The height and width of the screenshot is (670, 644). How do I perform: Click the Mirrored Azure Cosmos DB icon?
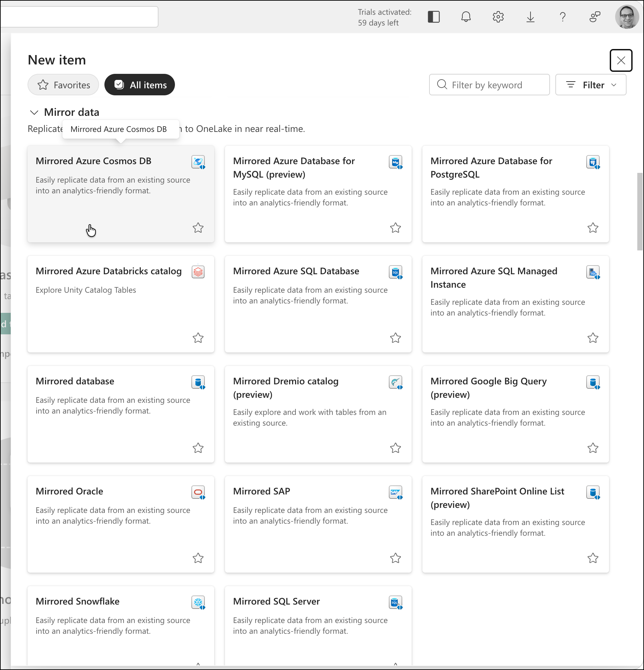pos(198,162)
